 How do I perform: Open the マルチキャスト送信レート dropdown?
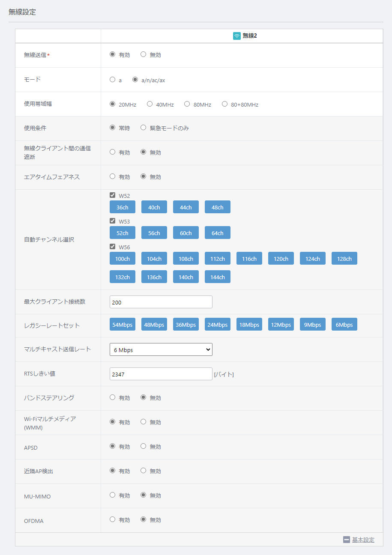click(161, 349)
